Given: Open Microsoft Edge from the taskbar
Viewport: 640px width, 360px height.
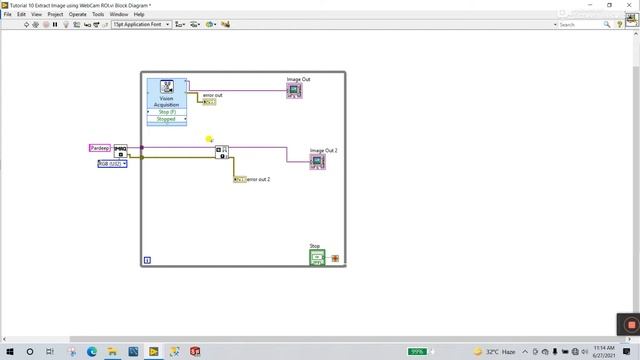Looking at the screenshot, I should (x=91, y=351).
